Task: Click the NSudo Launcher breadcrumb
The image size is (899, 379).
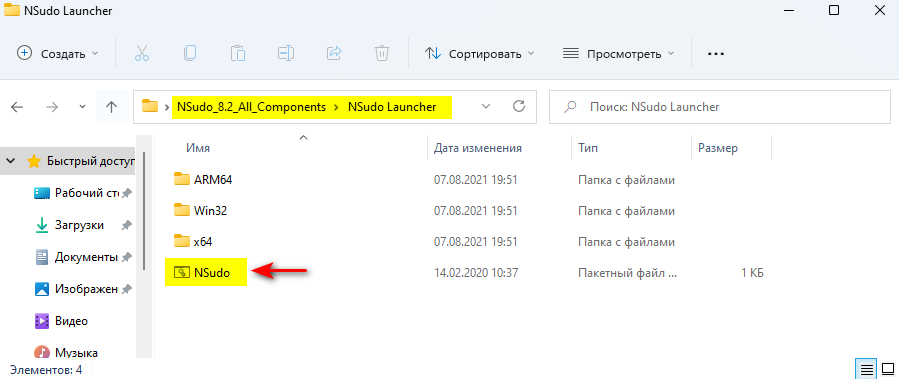Action: coord(392,107)
